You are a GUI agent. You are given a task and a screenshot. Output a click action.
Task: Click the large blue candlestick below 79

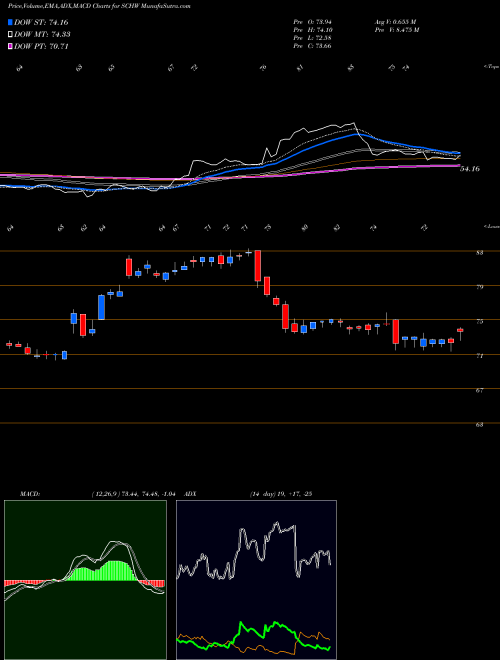tap(101, 307)
